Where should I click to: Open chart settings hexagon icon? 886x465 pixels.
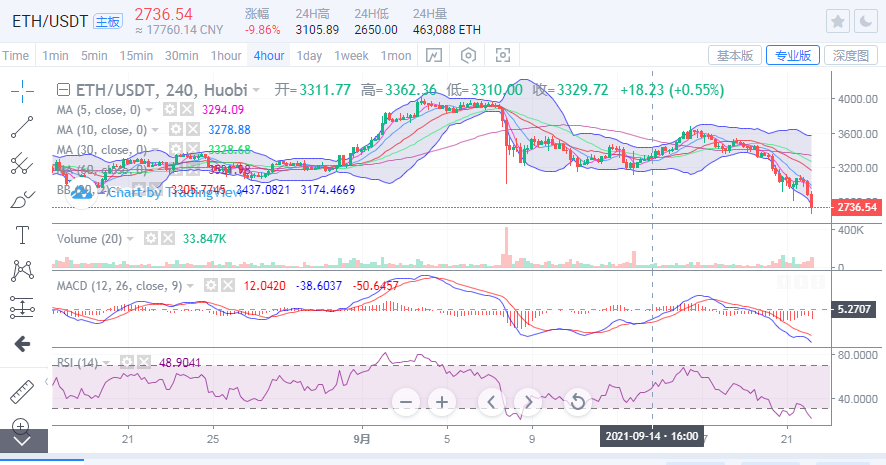[468, 55]
